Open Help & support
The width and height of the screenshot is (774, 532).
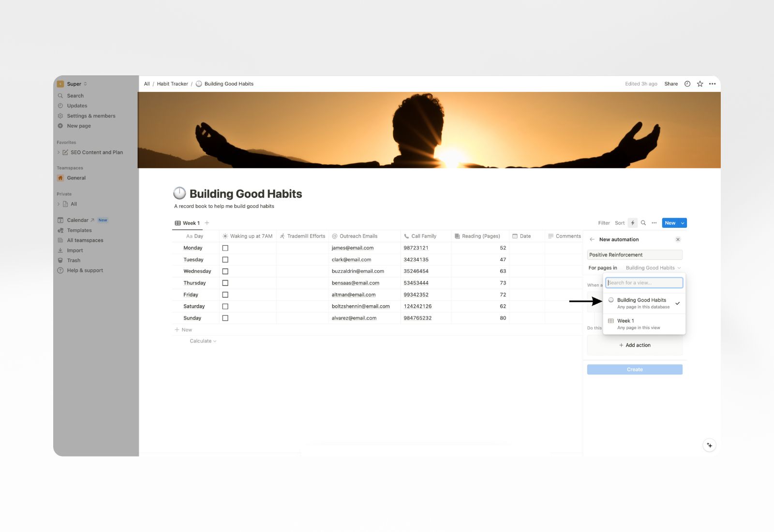coord(85,270)
